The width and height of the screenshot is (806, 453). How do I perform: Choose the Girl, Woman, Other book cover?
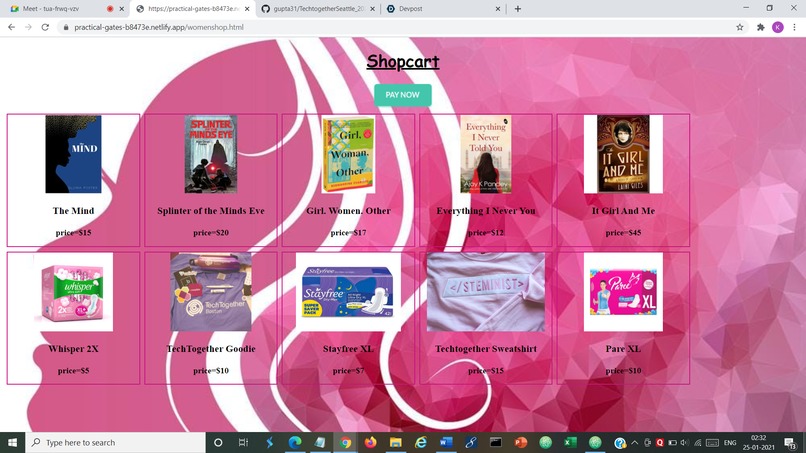point(349,154)
